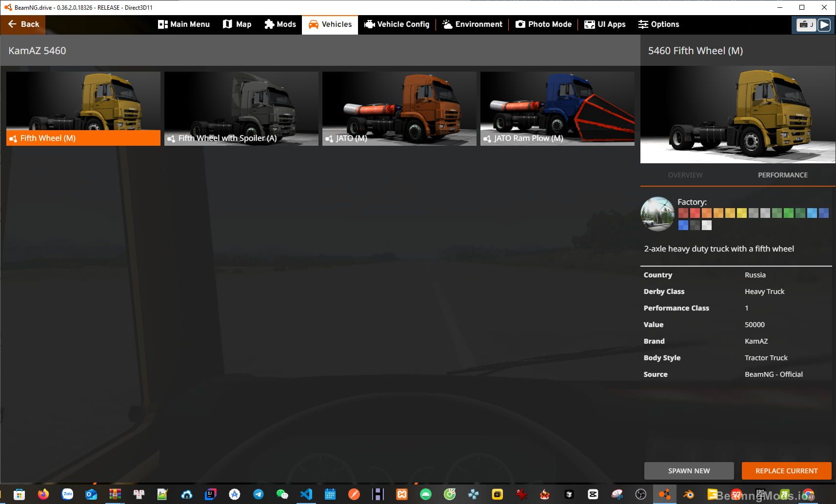
Task: Open Visual Studio Code from the taskbar
Action: click(306, 494)
